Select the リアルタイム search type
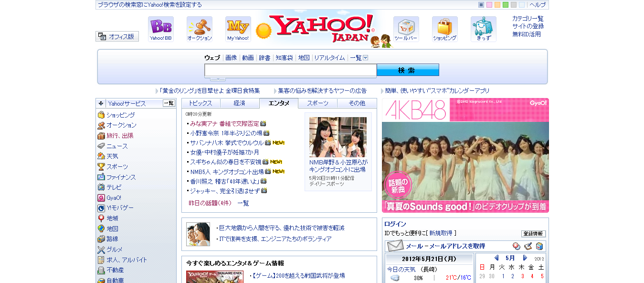Screen dimensions: 644x283 (x=329, y=58)
